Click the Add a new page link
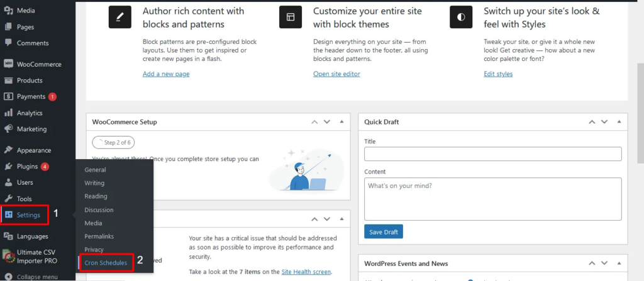The image size is (644, 281). (166, 74)
